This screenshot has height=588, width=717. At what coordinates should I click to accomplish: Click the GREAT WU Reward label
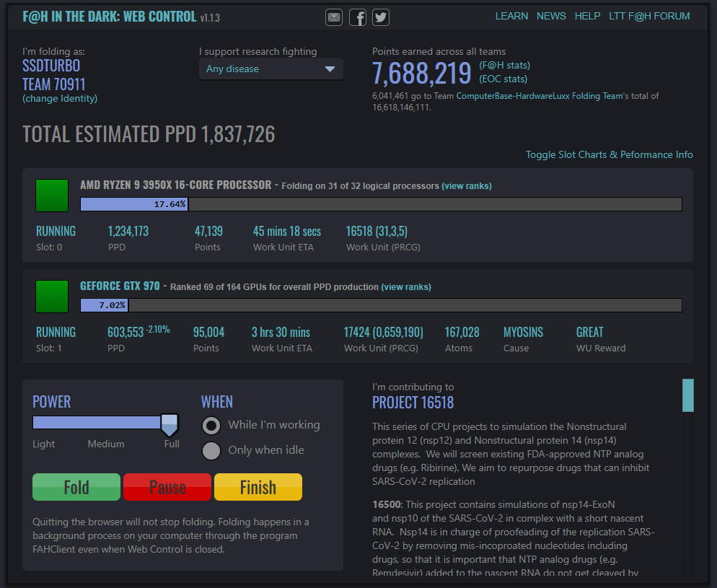pyautogui.click(x=589, y=333)
